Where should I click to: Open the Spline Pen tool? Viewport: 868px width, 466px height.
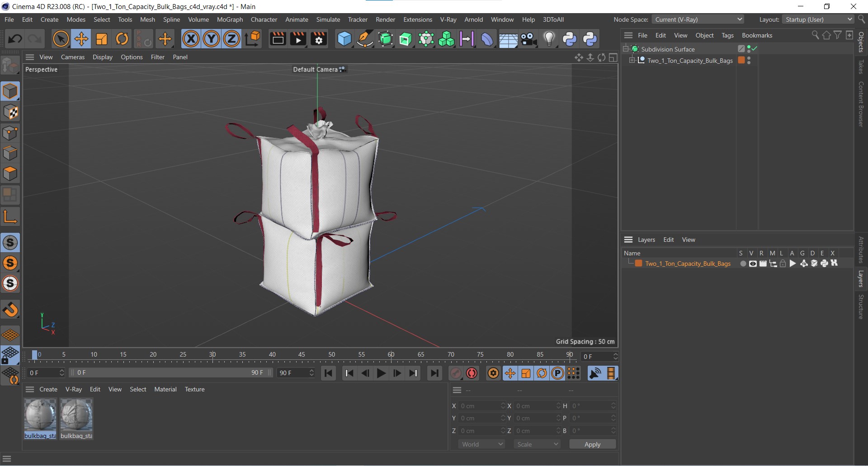(x=365, y=39)
